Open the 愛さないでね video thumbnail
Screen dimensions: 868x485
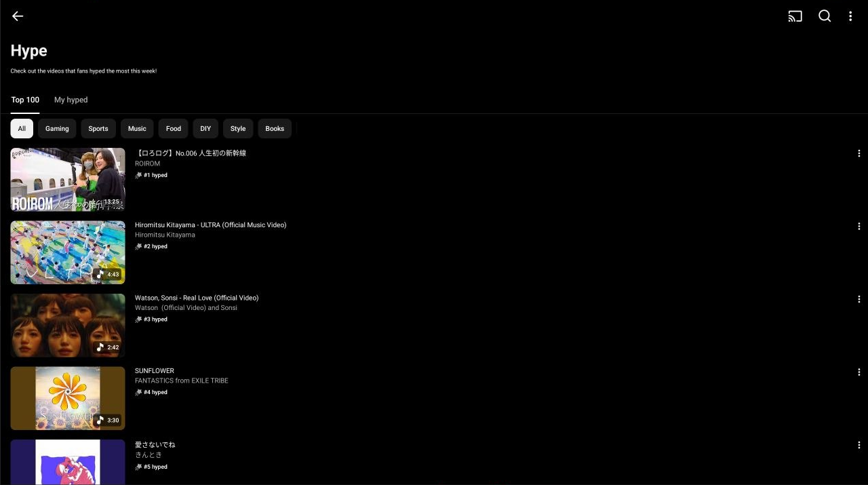tap(68, 462)
